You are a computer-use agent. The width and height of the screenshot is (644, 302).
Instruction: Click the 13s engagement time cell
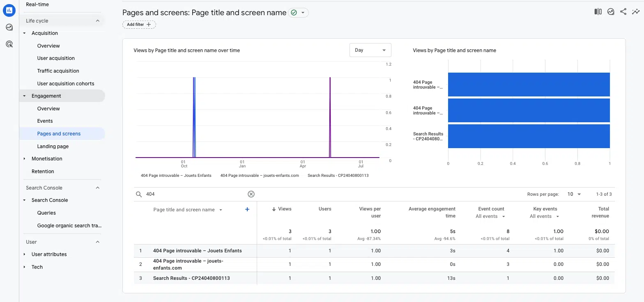pos(451,278)
